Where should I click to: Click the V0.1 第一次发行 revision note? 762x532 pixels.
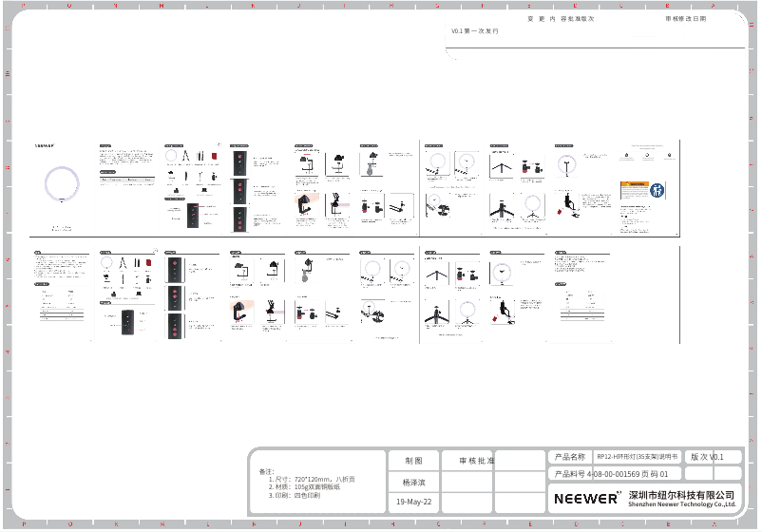tap(474, 31)
